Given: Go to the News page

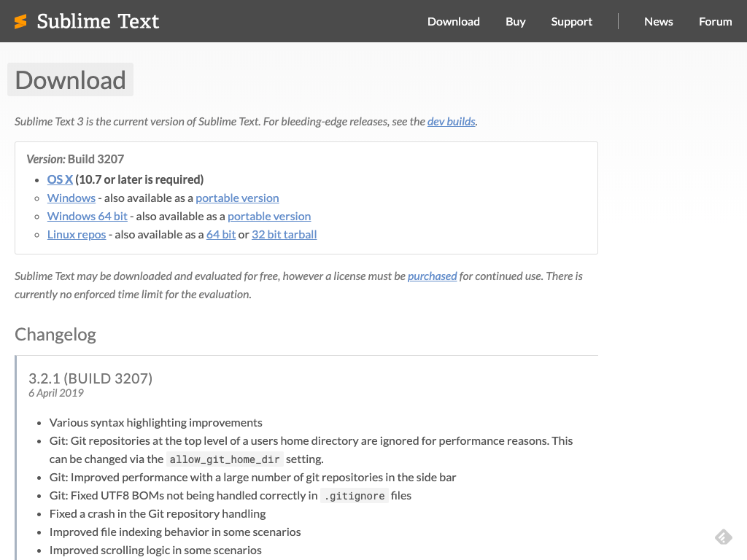Looking at the screenshot, I should pos(659,21).
